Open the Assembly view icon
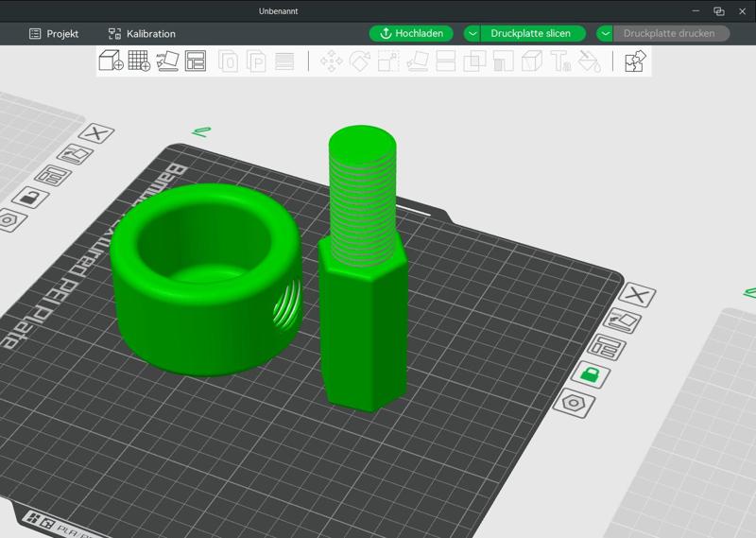The height and width of the screenshot is (538, 756). (635, 61)
